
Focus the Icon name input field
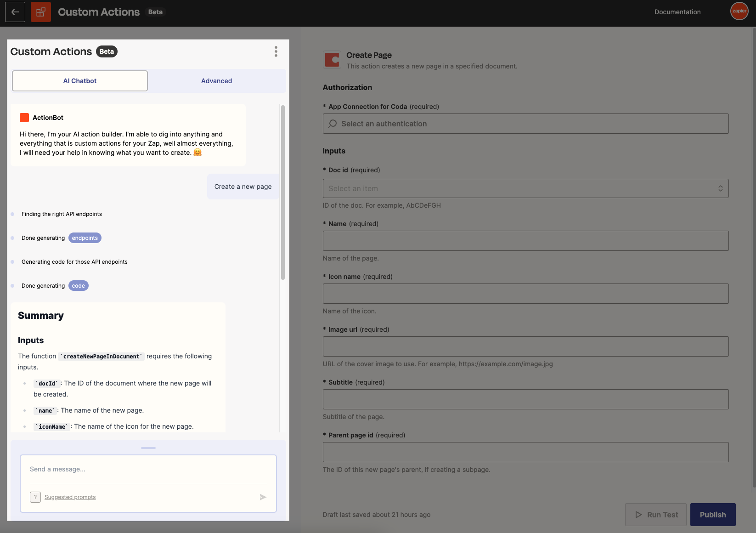point(525,294)
